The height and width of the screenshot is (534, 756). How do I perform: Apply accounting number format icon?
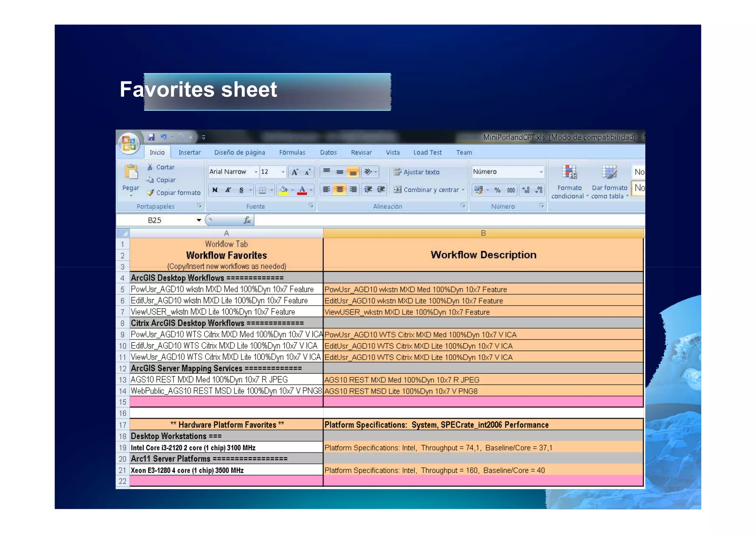click(x=479, y=190)
